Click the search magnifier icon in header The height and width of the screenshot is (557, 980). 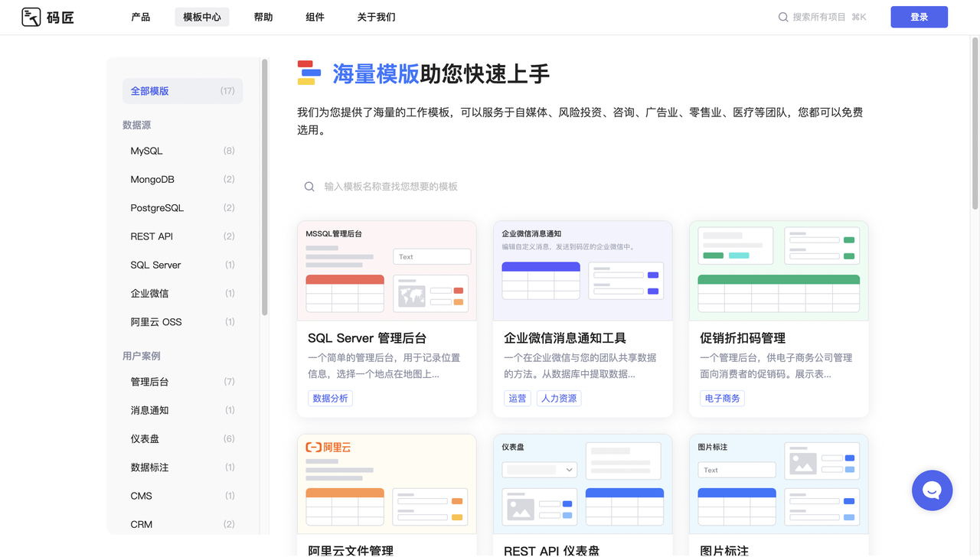tap(783, 17)
